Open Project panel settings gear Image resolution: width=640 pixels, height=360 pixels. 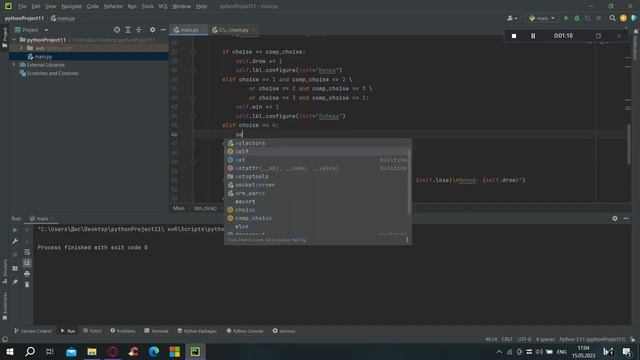point(152,30)
